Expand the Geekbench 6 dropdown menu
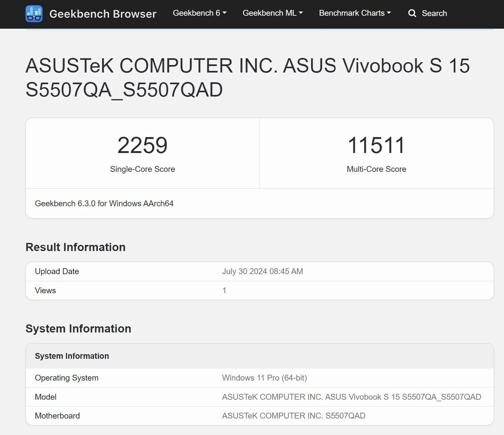 point(199,13)
